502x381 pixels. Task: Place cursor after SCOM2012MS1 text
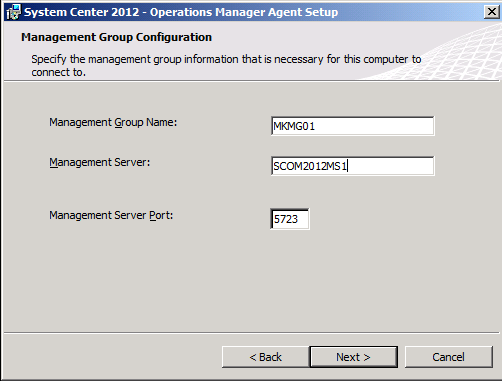tap(348, 166)
